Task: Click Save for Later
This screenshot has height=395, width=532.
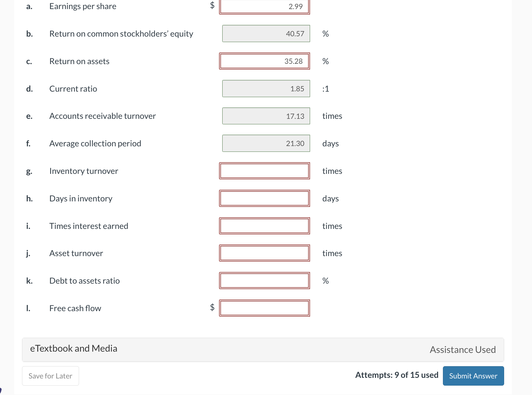Action: pos(50,376)
